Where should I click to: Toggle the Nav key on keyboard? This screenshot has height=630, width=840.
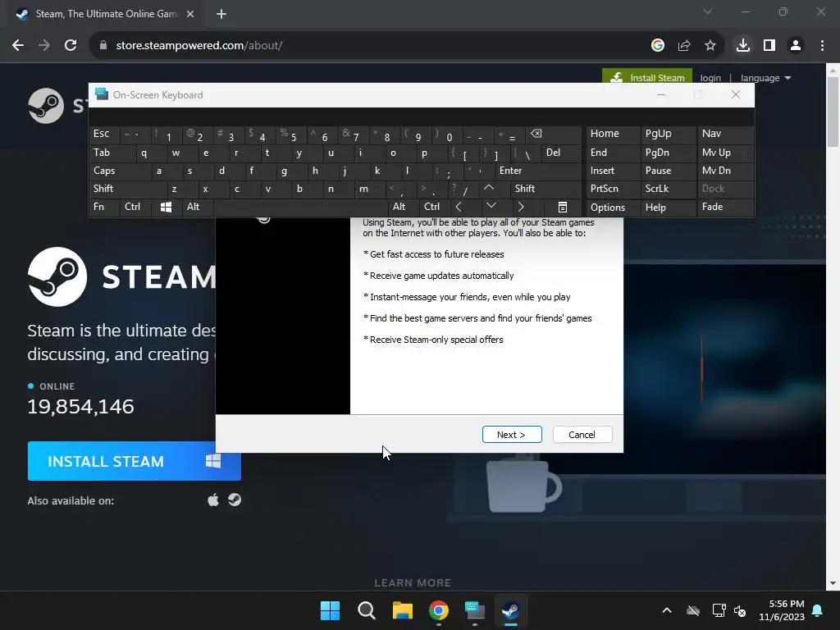[726, 134]
